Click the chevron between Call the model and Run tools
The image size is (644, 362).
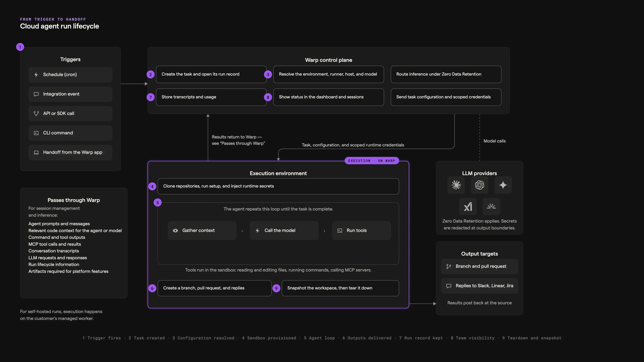click(324, 231)
